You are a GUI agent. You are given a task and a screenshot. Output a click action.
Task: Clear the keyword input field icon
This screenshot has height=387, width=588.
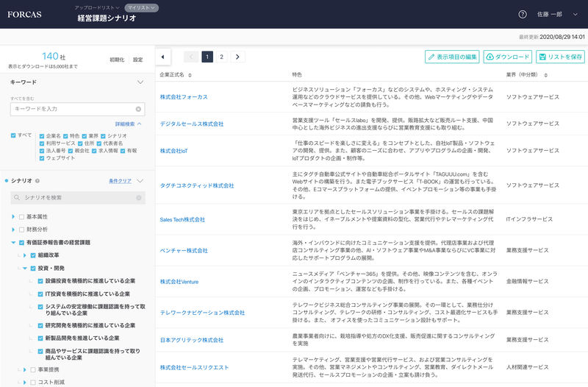(138, 109)
